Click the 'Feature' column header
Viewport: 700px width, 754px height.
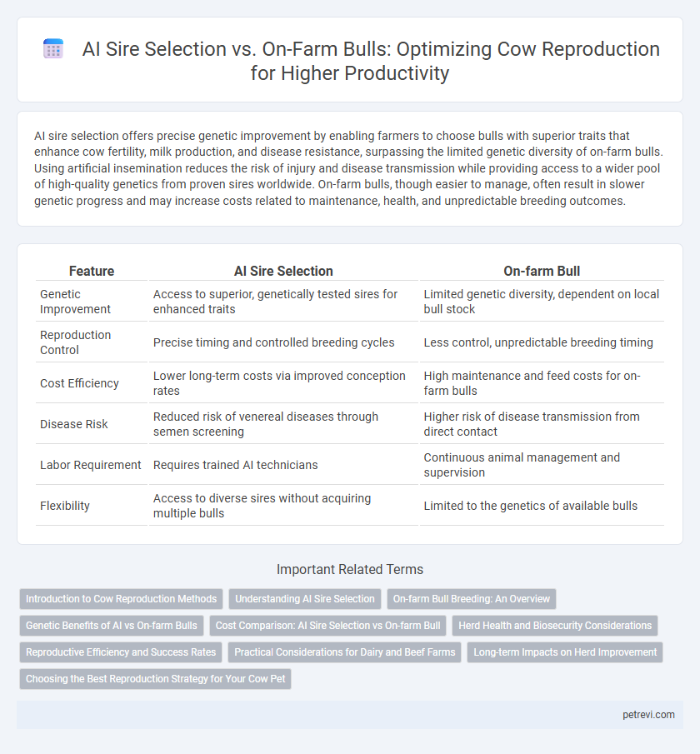(x=92, y=272)
